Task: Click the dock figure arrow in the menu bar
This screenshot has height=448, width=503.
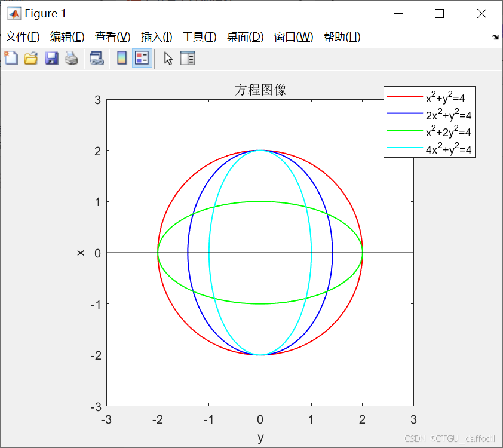Action: (495, 37)
